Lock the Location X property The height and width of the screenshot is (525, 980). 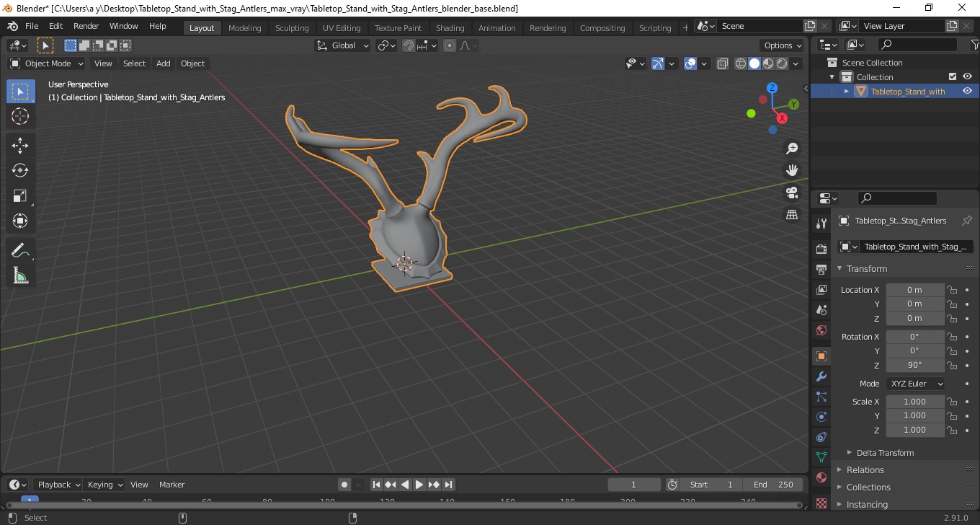[x=952, y=290]
